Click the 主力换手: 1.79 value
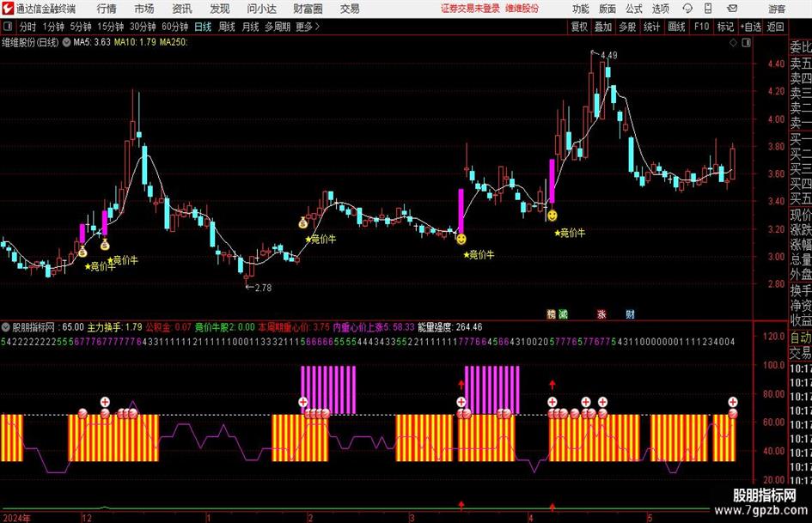The width and height of the screenshot is (812, 523). click(114, 327)
